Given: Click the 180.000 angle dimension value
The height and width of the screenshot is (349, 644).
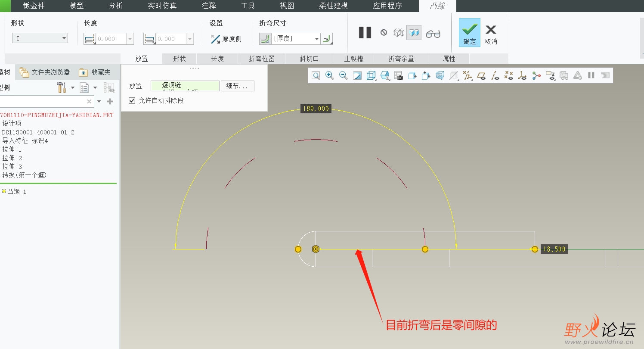Looking at the screenshot, I should [x=316, y=109].
